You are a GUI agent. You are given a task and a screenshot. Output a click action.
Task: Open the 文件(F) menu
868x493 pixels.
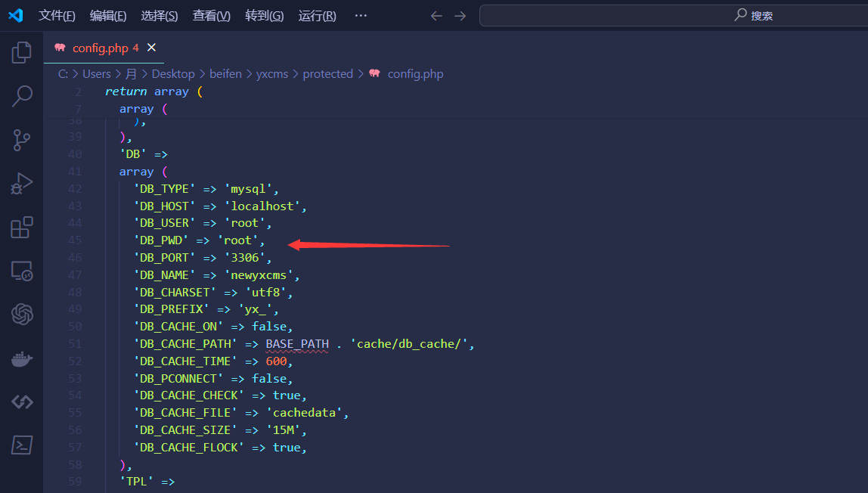[x=57, y=15]
